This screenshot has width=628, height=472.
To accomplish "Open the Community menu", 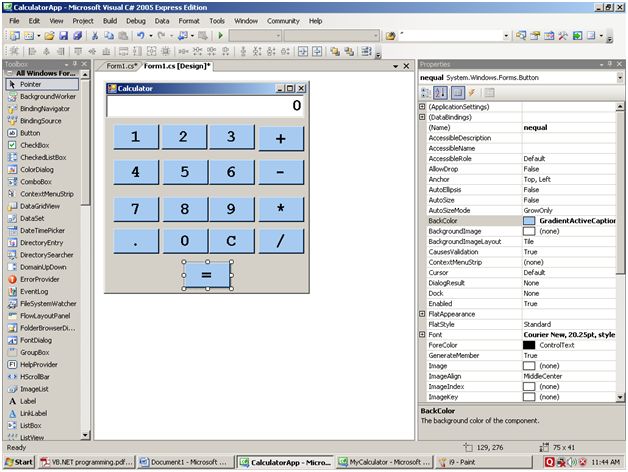I will 283,21.
